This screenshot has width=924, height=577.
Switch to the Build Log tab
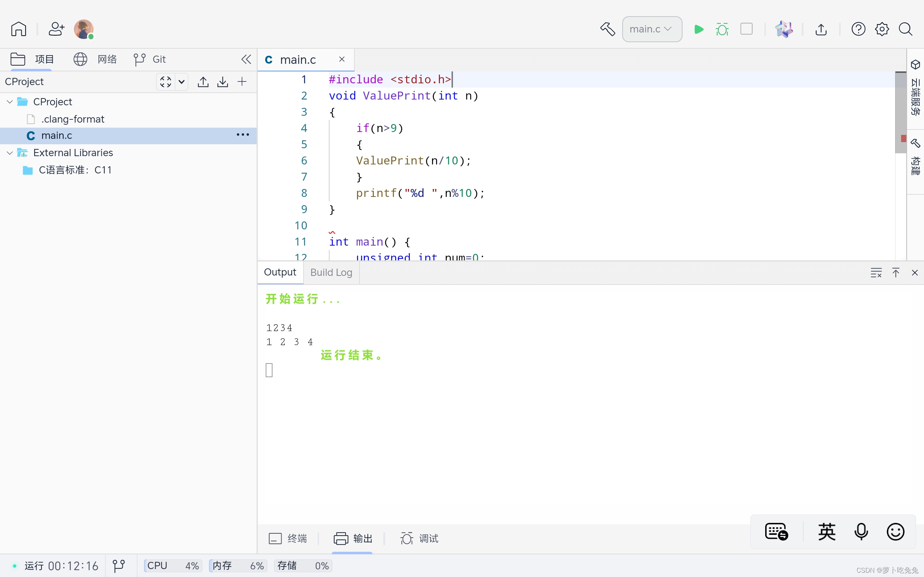coord(331,272)
